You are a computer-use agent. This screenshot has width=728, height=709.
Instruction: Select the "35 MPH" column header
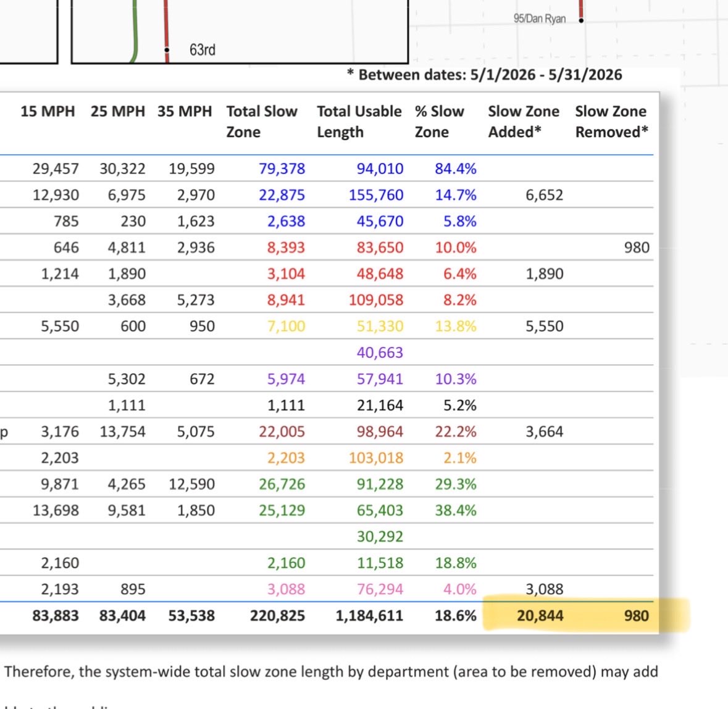pos(185,111)
